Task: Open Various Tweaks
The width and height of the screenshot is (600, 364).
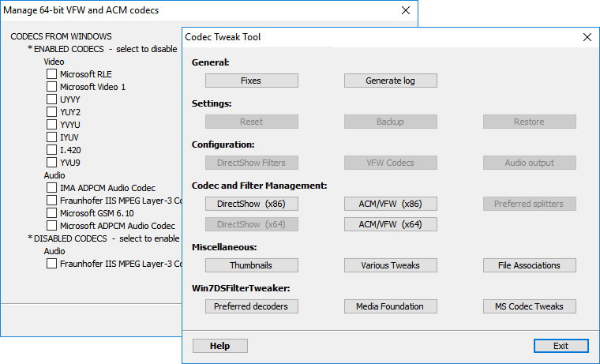Action: pos(390,265)
